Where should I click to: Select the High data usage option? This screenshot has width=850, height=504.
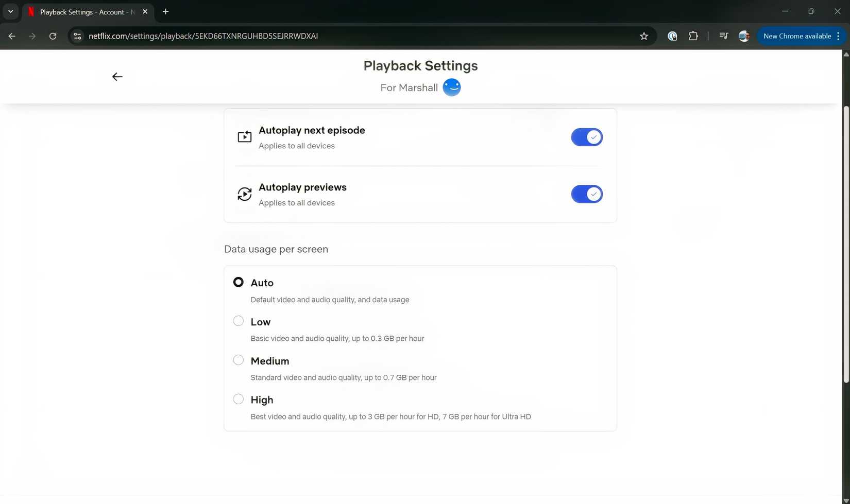click(x=239, y=399)
